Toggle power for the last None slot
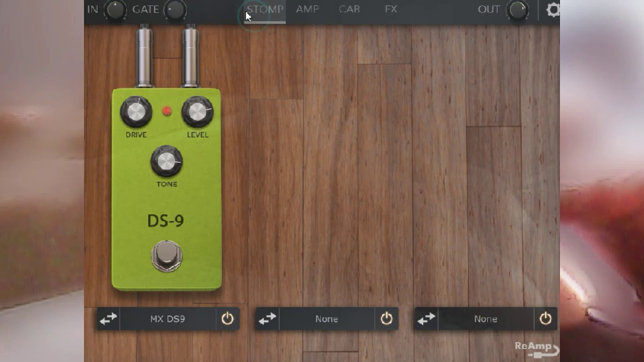 [545, 319]
